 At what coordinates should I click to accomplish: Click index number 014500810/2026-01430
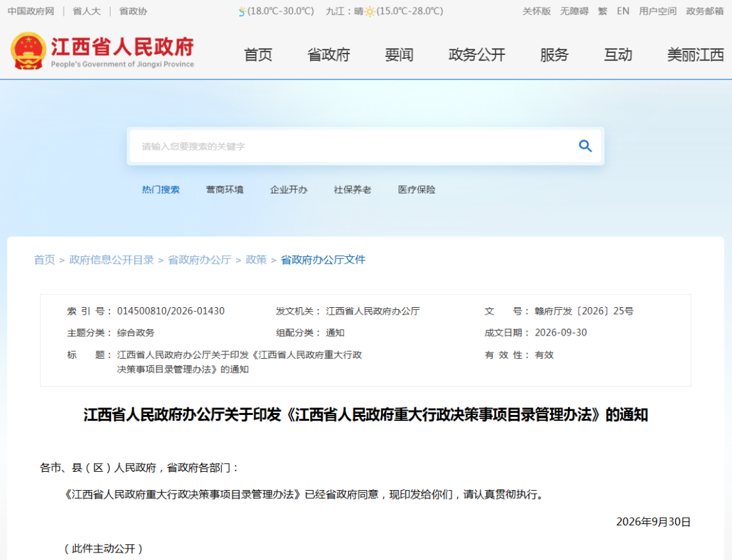[x=171, y=311]
